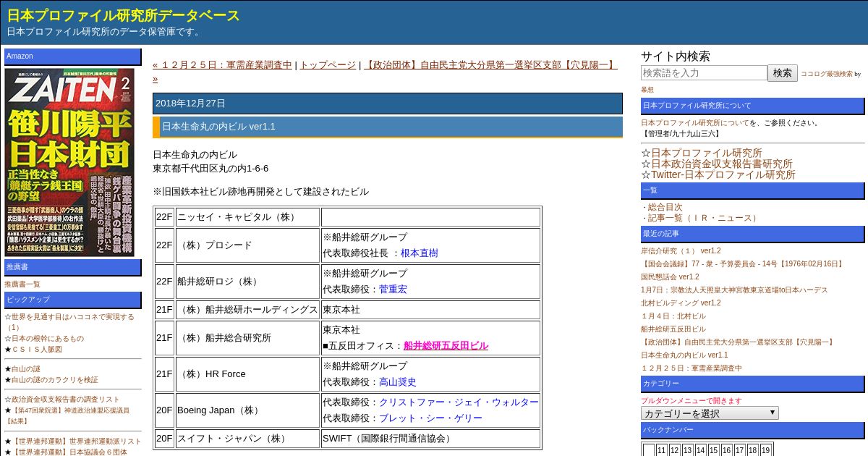Open recent post 船井総研五反田ビル in sidebar
This screenshot has height=456, width=868.
[673, 329]
